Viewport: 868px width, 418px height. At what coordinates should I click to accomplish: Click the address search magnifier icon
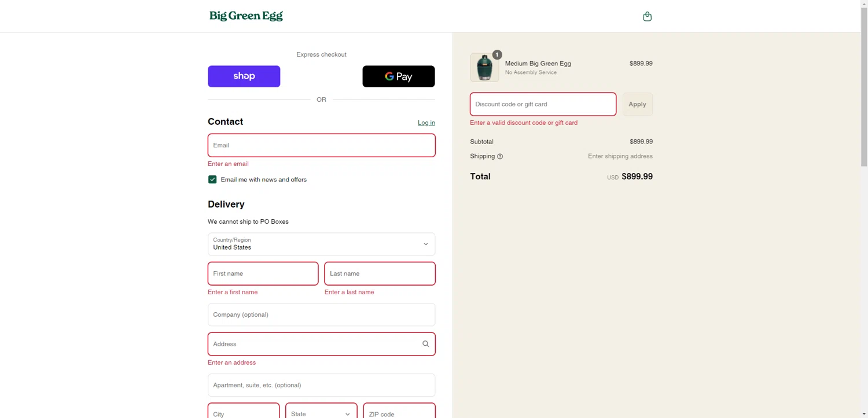coord(425,344)
